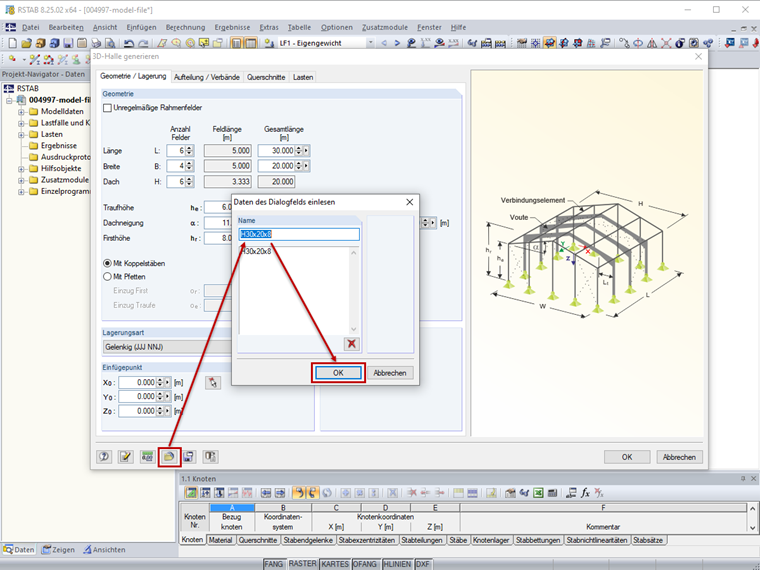760x570 pixels.
Task: Toggle the FANG status bar button
Action: pyautogui.click(x=274, y=564)
